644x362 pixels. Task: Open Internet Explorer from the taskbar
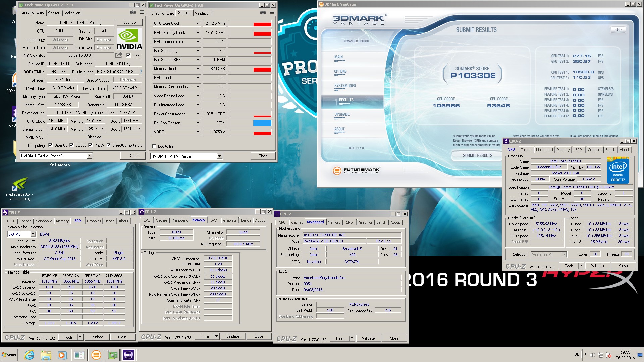(x=30, y=355)
